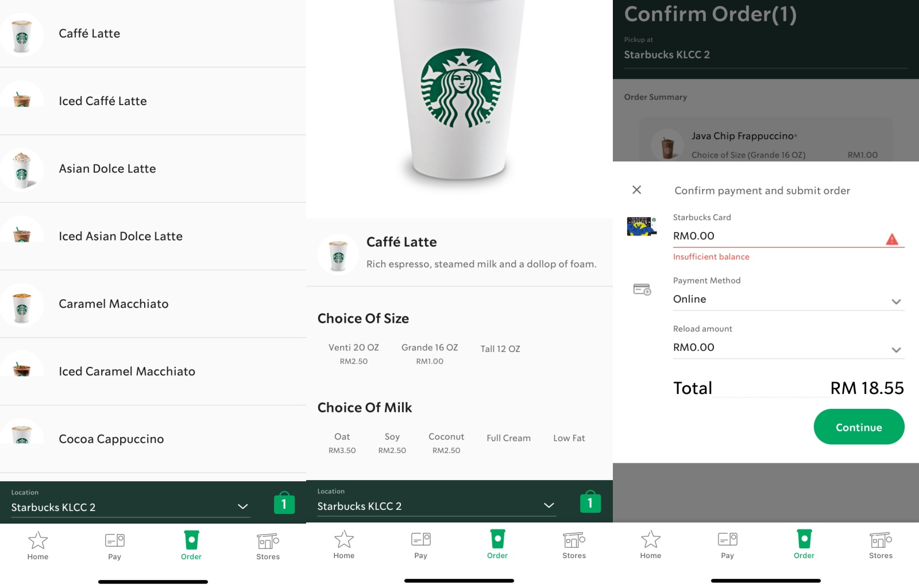
Task: Choose Soy milk option
Action: click(392, 443)
